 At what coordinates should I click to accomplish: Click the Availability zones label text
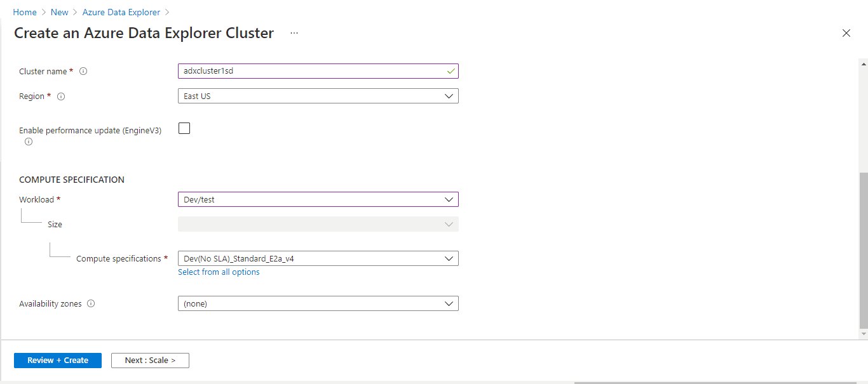point(51,303)
